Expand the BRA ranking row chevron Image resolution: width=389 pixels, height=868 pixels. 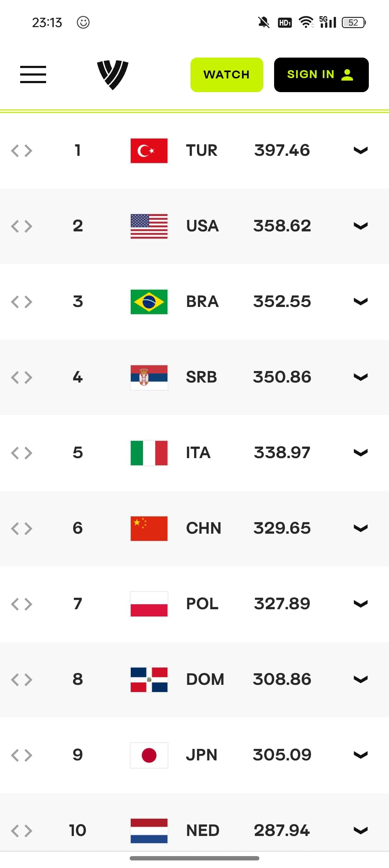(x=361, y=302)
